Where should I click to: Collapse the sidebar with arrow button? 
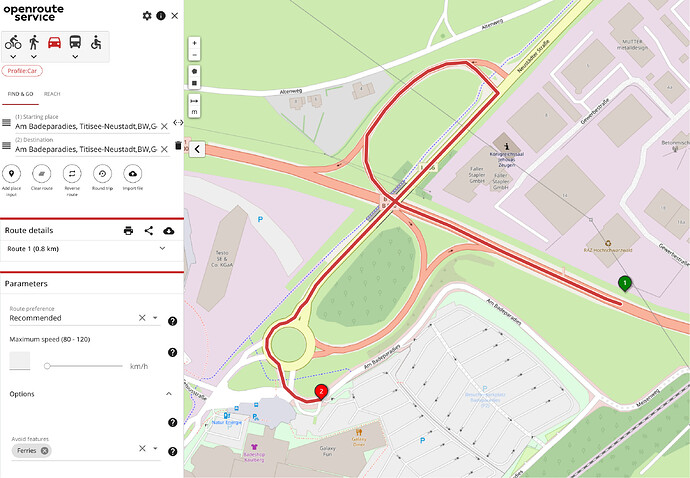pyautogui.click(x=197, y=149)
